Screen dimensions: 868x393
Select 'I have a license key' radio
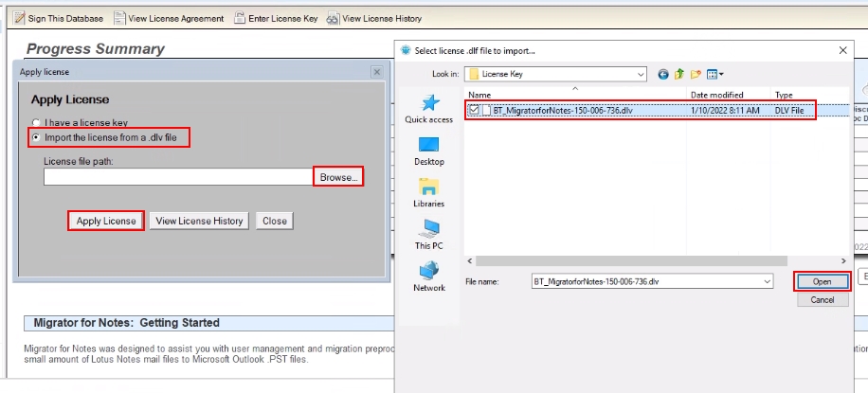click(x=37, y=123)
